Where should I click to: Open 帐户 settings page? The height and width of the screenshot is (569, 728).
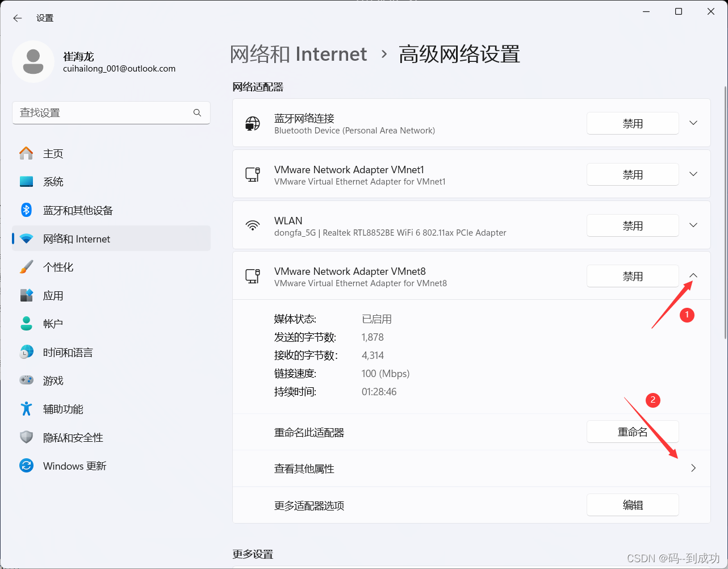111,324
